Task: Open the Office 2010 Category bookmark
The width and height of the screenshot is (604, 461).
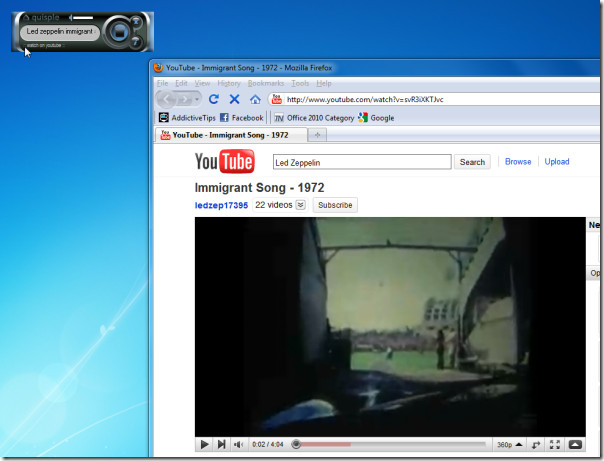Action: click(314, 118)
